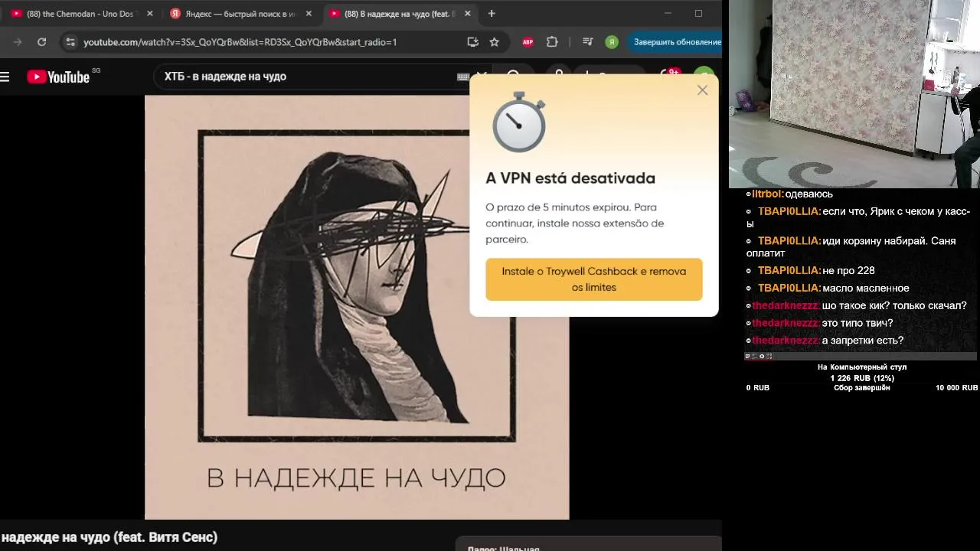The image size is (980, 551).
Task: Click the webcam feed in stream overlay
Action: [x=854, y=93]
